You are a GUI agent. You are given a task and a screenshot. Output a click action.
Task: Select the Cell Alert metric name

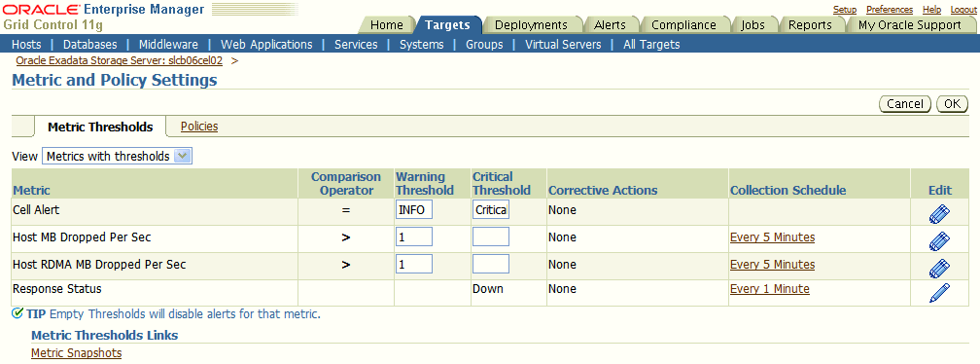click(x=36, y=210)
